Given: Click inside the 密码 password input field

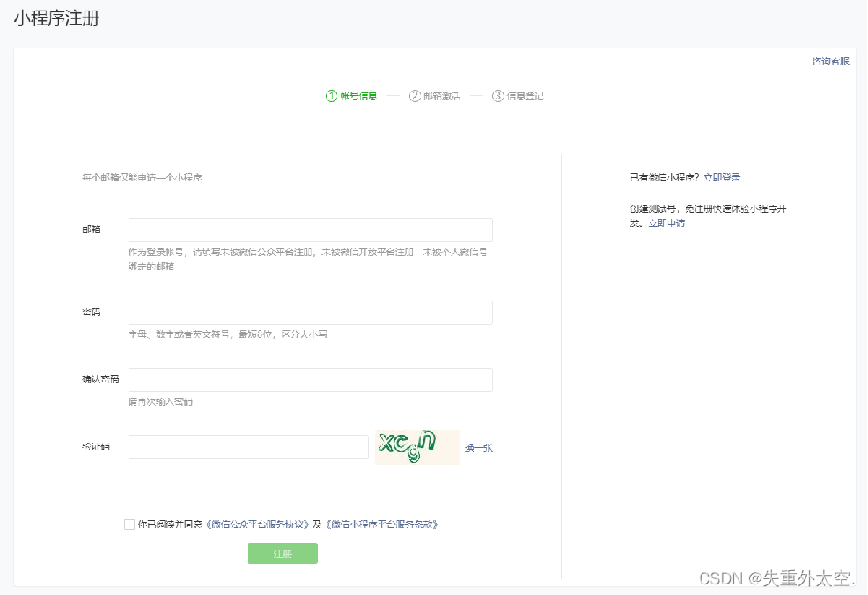Looking at the screenshot, I should click(x=308, y=312).
